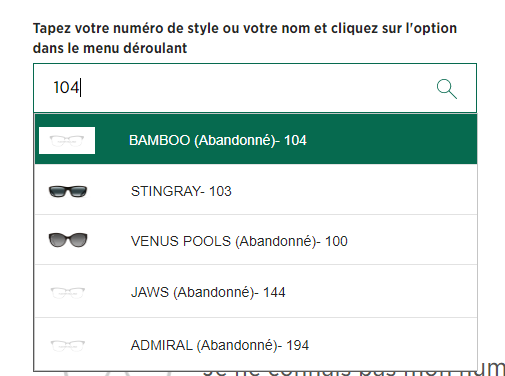Screen dimensions: 505x376
Task: Click the JAWS placeholder glasses icon
Action: 68,293
